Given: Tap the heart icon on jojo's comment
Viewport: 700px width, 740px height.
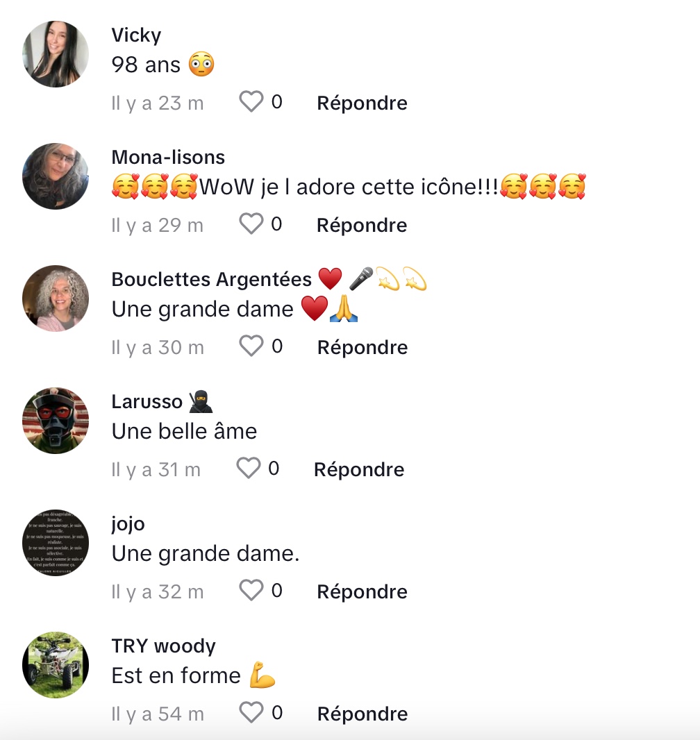Looking at the screenshot, I should [x=251, y=591].
